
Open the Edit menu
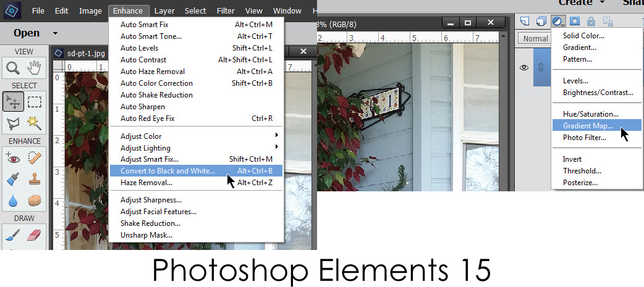pyautogui.click(x=62, y=11)
